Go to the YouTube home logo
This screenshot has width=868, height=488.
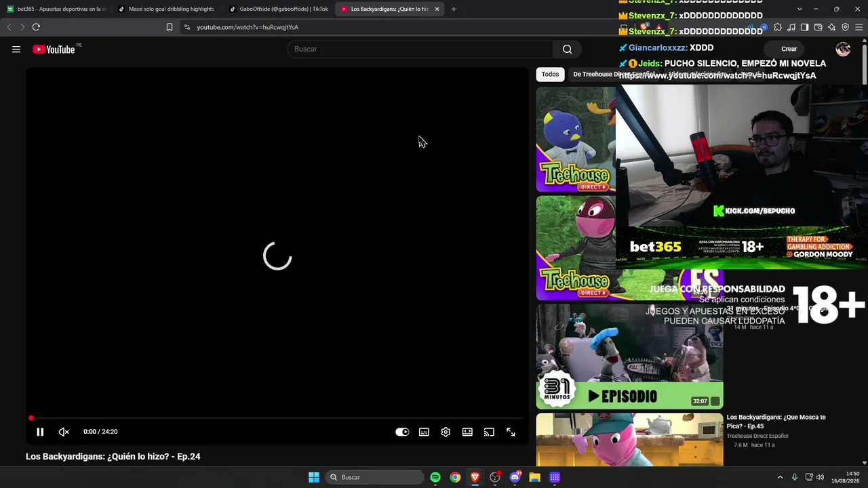54,49
